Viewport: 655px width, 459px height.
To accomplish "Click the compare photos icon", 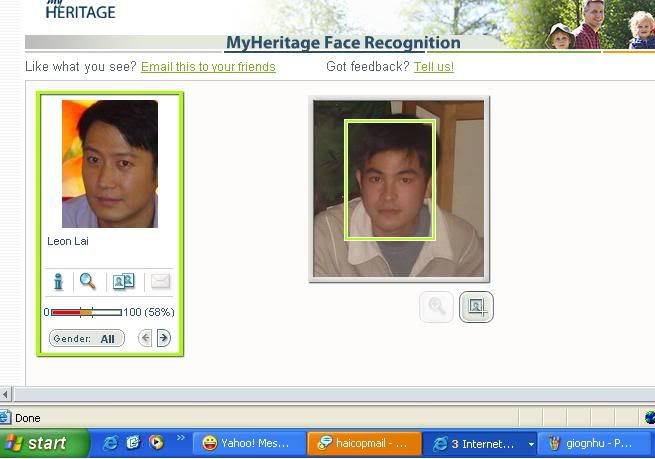I will pyautogui.click(x=124, y=281).
